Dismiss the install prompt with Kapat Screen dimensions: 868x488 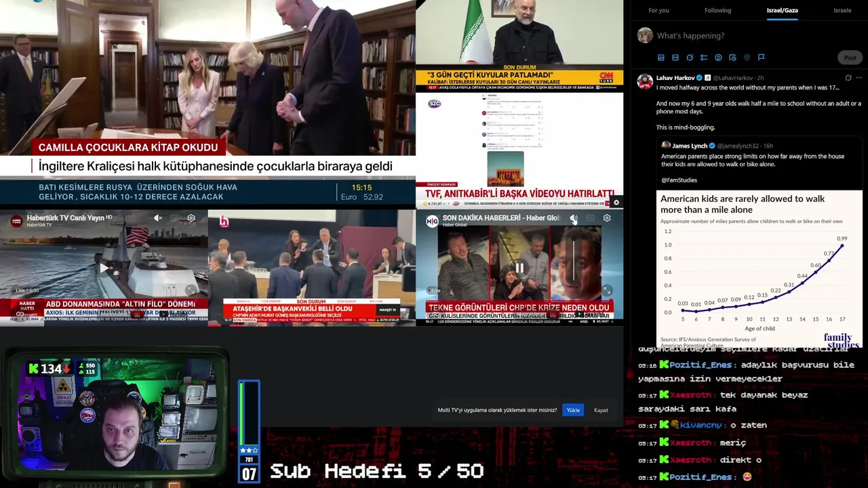601,410
